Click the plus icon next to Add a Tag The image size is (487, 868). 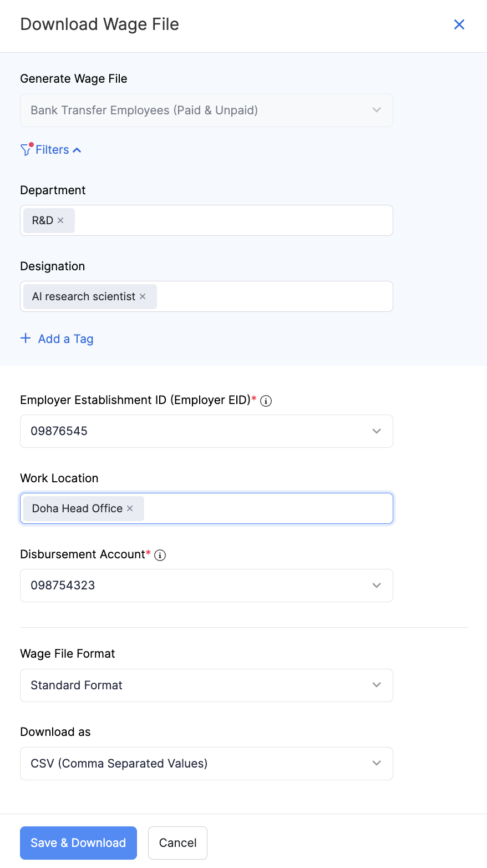pos(26,337)
